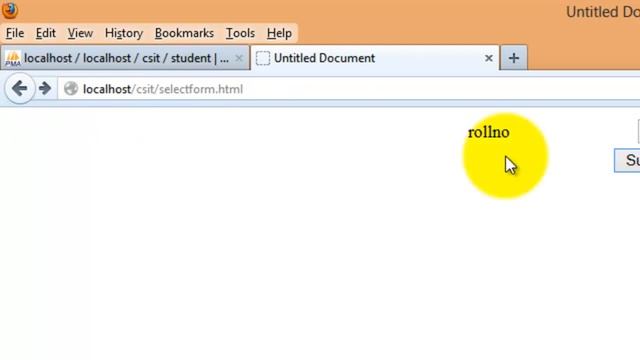Screen dimensions: 640x360
Task: Open the Edit menu
Action: pyautogui.click(x=45, y=33)
